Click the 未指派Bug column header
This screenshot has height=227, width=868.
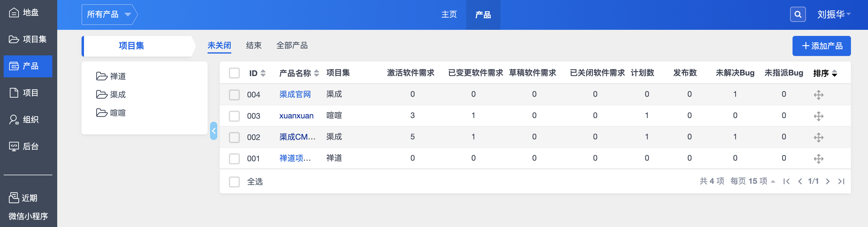coord(783,73)
